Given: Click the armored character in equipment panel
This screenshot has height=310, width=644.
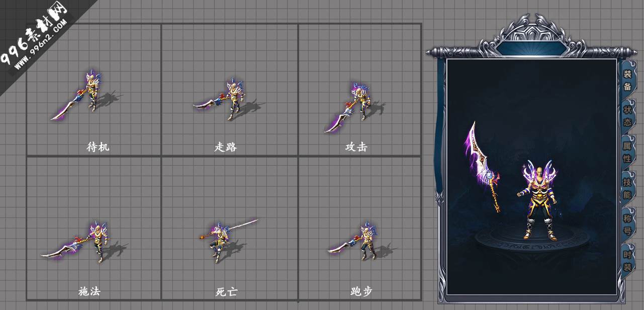Looking at the screenshot, I should [x=538, y=201].
